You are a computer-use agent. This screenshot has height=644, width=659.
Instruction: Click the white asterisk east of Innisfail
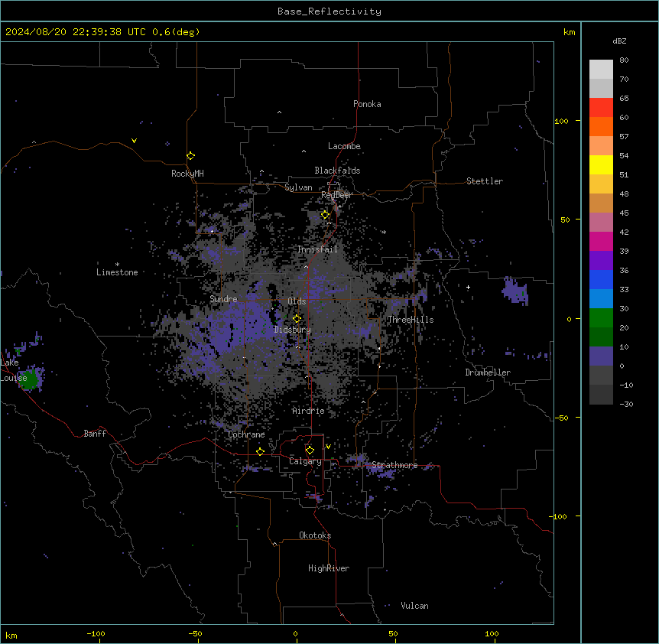384,232
